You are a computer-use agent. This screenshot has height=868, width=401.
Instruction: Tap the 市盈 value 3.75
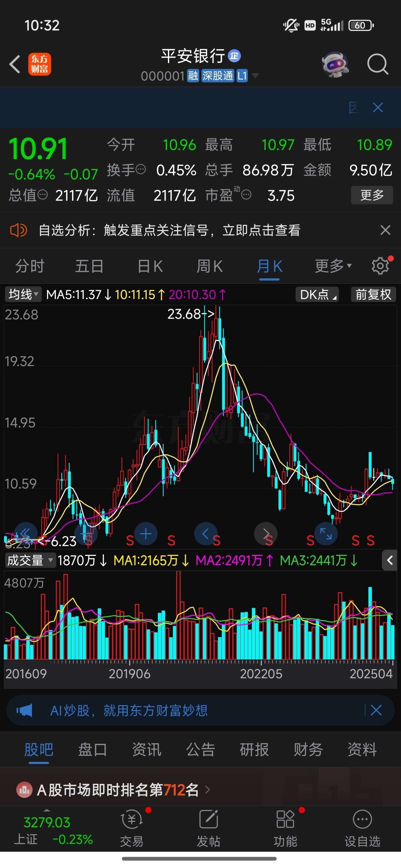click(281, 195)
